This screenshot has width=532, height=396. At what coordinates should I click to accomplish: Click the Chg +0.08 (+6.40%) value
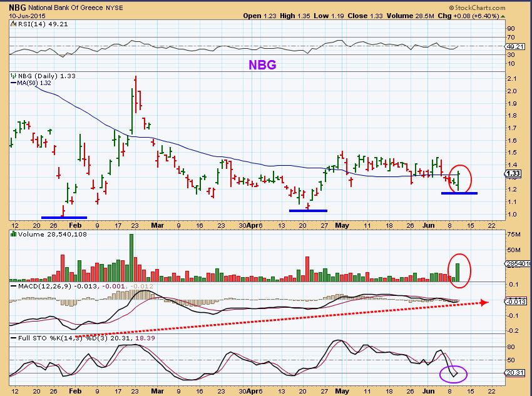468,16
